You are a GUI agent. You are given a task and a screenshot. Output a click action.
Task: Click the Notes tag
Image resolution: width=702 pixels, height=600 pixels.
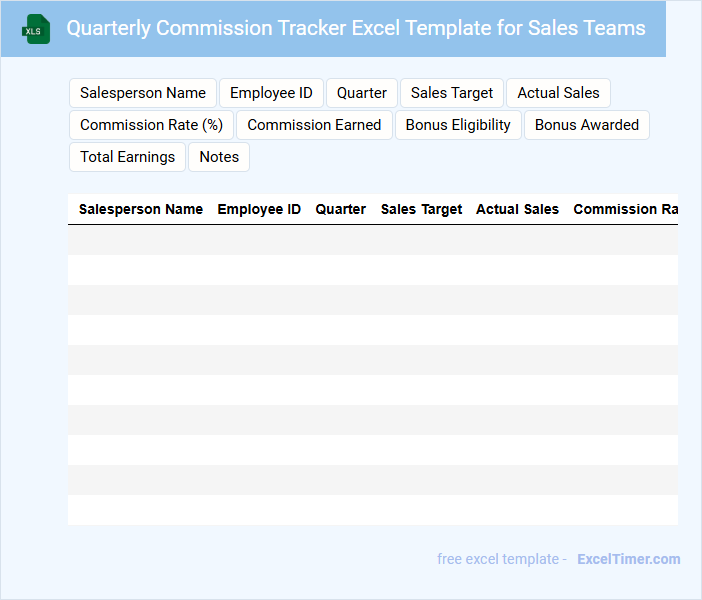click(x=219, y=157)
